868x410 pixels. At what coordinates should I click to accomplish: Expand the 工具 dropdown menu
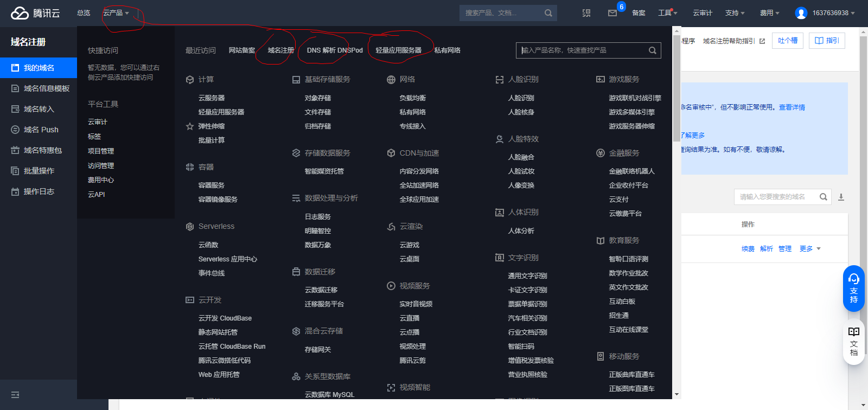(668, 13)
